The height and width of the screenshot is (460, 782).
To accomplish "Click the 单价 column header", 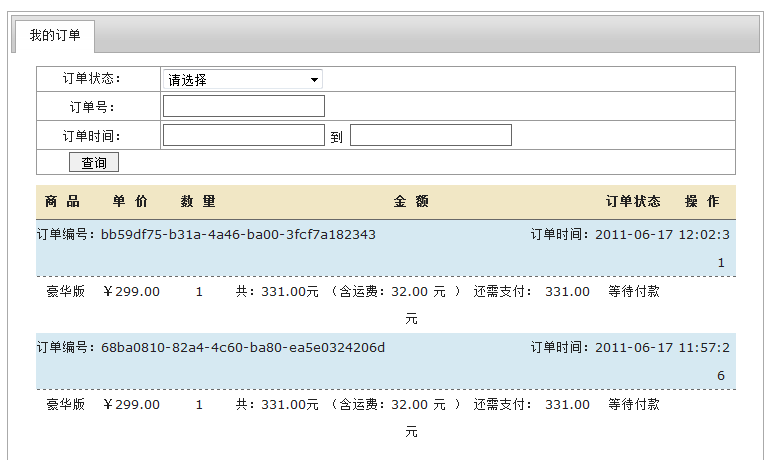I will click(x=130, y=202).
